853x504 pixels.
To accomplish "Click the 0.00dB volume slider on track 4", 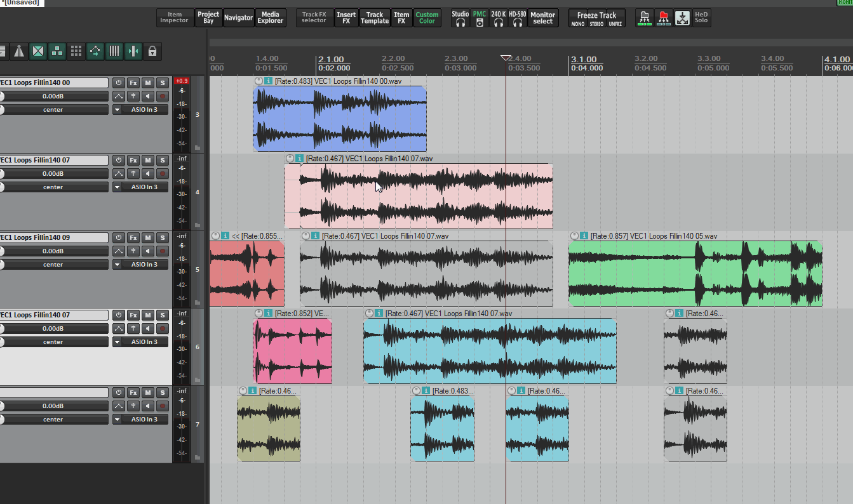I will click(x=53, y=174).
